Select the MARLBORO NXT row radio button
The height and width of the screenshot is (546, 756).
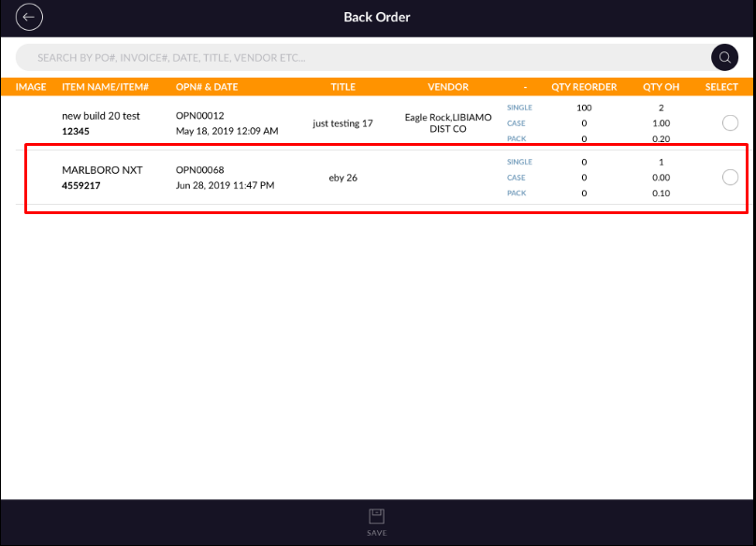[731, 178]
